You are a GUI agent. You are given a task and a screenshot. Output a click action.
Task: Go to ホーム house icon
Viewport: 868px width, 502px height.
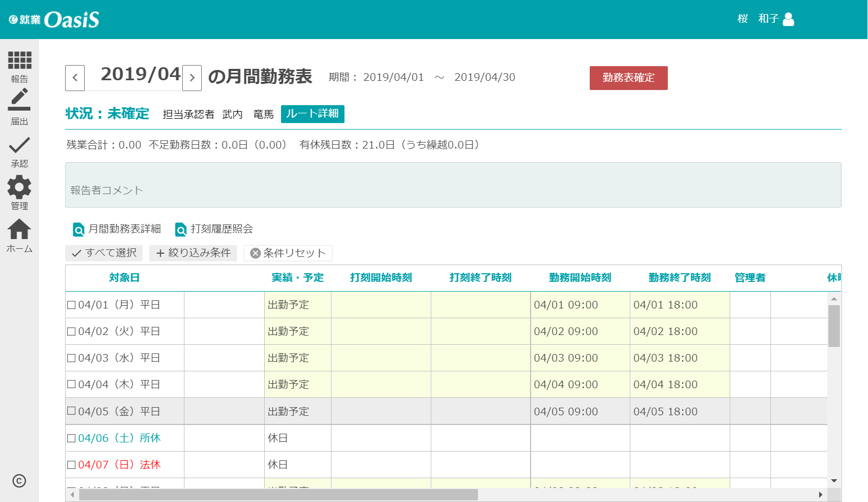pyautogui.click(x=19, y=229)
